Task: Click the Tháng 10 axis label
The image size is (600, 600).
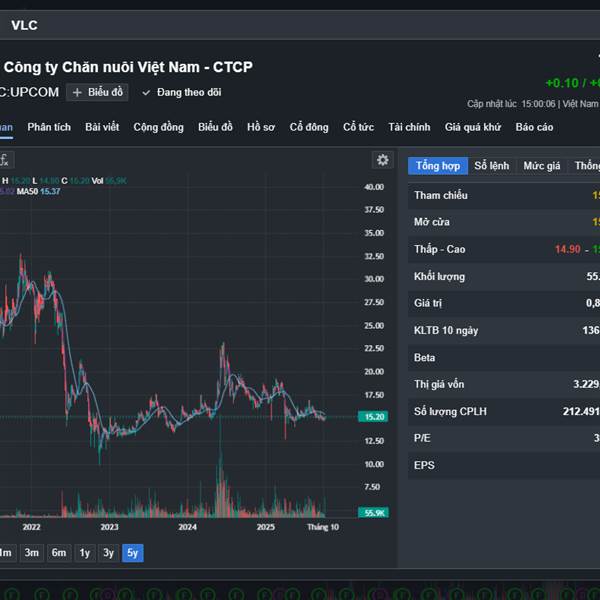Action: tap(323, 527)
